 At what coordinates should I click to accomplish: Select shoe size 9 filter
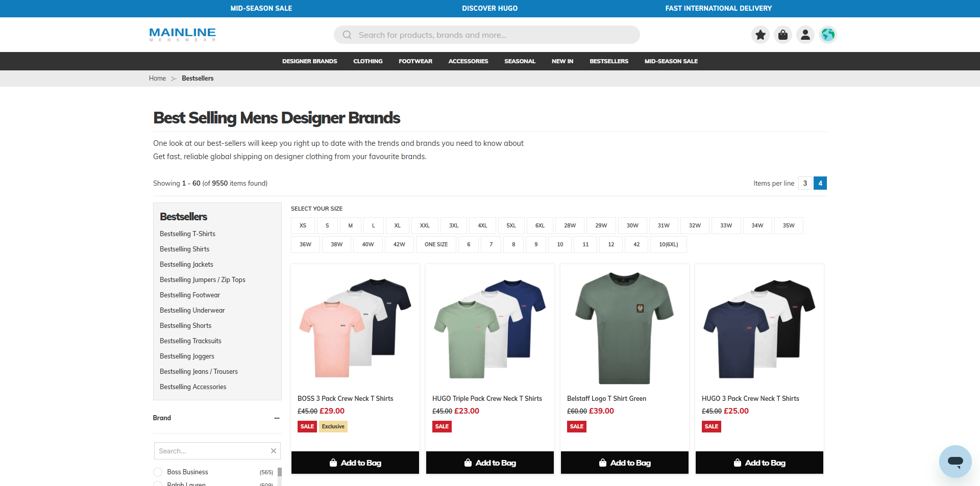[x=536, y=244]
